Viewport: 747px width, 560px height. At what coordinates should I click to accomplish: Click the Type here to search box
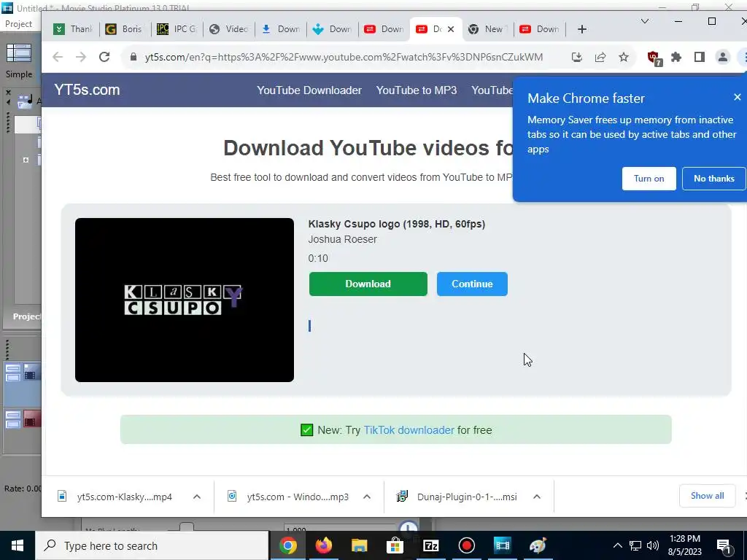[x=152, y=545]
